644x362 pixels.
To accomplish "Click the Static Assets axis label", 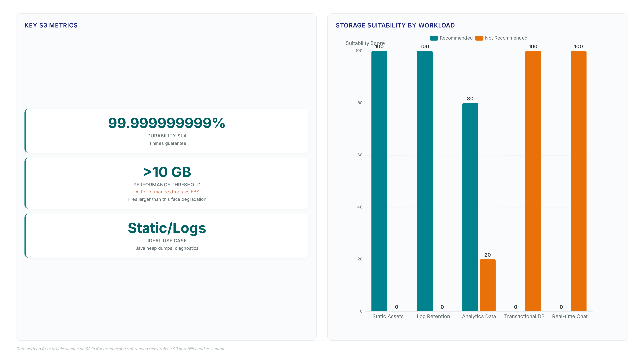I will (388, 317).
